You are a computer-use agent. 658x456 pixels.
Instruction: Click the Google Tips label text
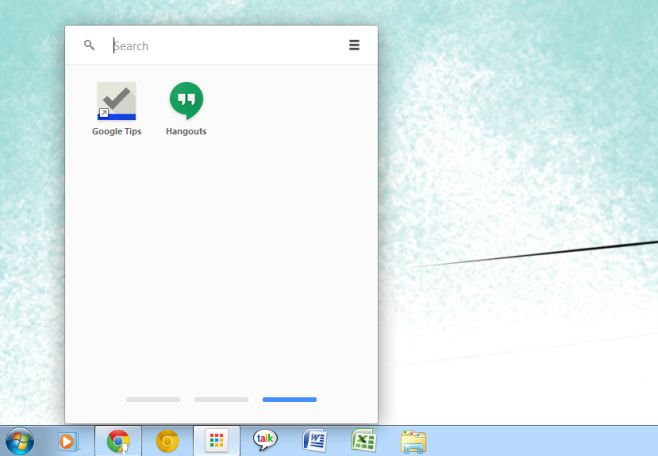(117, 131)
